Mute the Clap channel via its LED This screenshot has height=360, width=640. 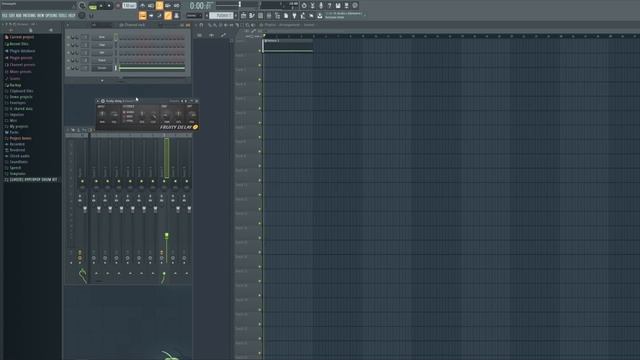[68, 45]
